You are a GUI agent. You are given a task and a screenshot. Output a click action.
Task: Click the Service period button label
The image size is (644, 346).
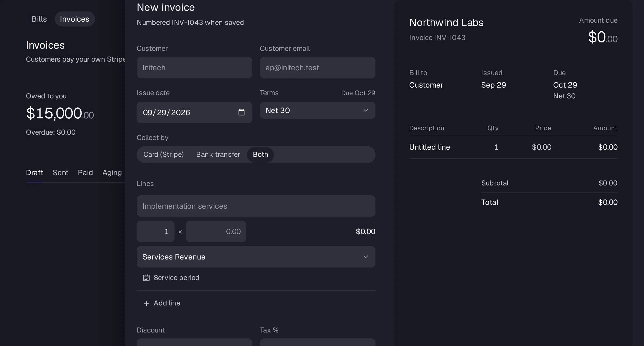176,278
